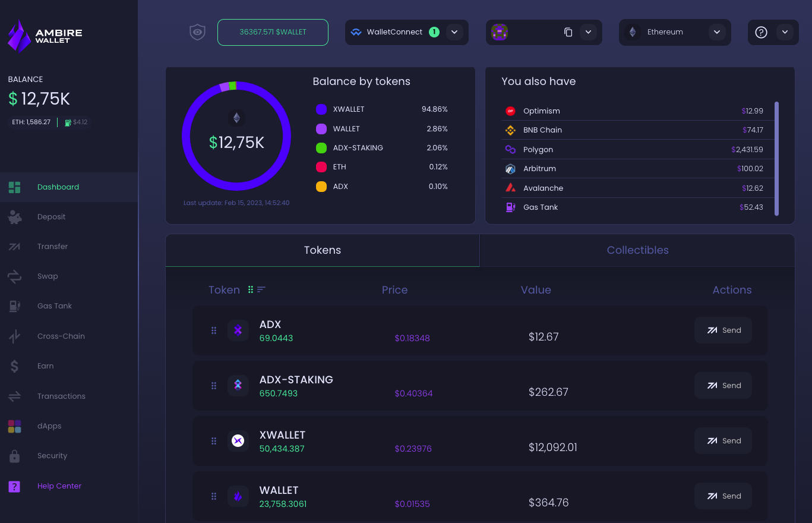
Task: Open Transfer in the sidebar
Action: coord(69,247)
